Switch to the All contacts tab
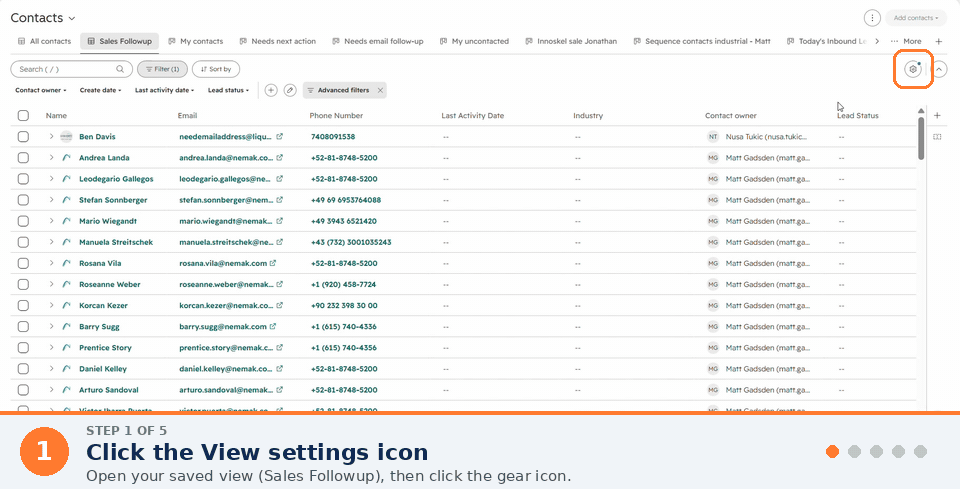This screenshot has width=960, height=489. click(x=45, y=41)
